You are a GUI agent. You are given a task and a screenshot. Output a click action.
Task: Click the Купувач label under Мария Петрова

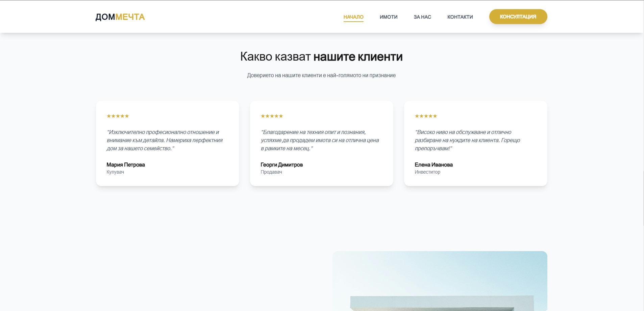pos(115,172)
